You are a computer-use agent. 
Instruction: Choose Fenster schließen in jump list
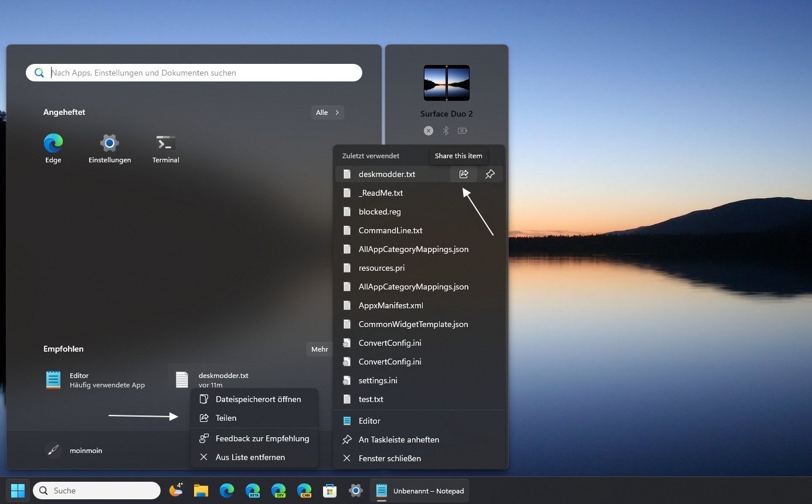click(419, 458)
